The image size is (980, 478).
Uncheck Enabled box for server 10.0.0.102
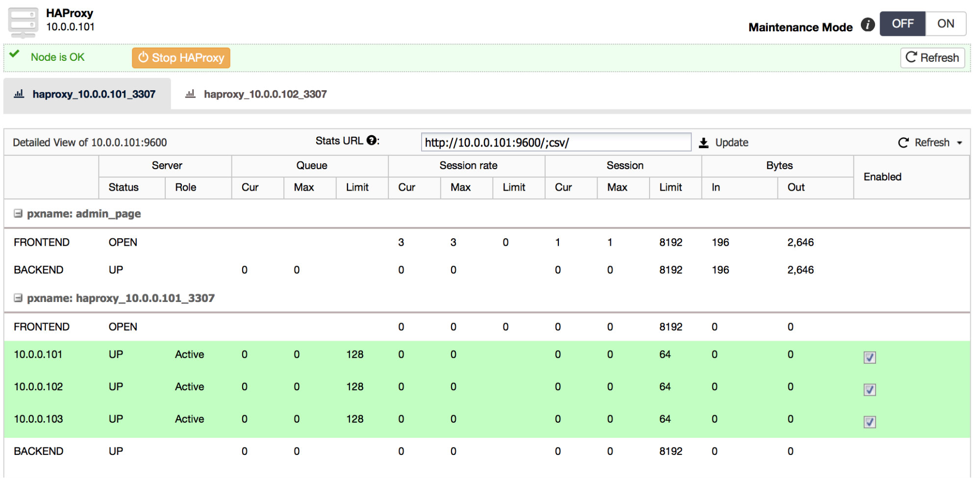click(870, 390)
